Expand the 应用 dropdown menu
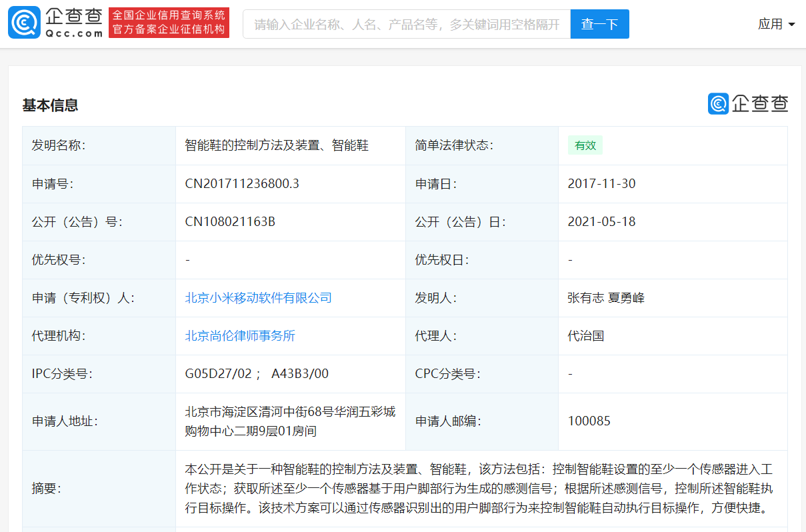The image size is (806, 532). tap(776, 24)
